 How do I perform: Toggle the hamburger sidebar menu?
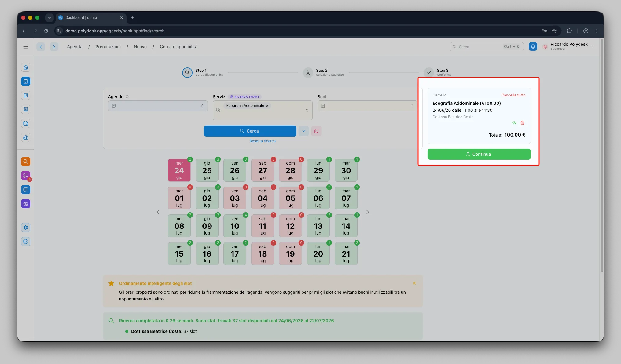[x=26, y=47]
